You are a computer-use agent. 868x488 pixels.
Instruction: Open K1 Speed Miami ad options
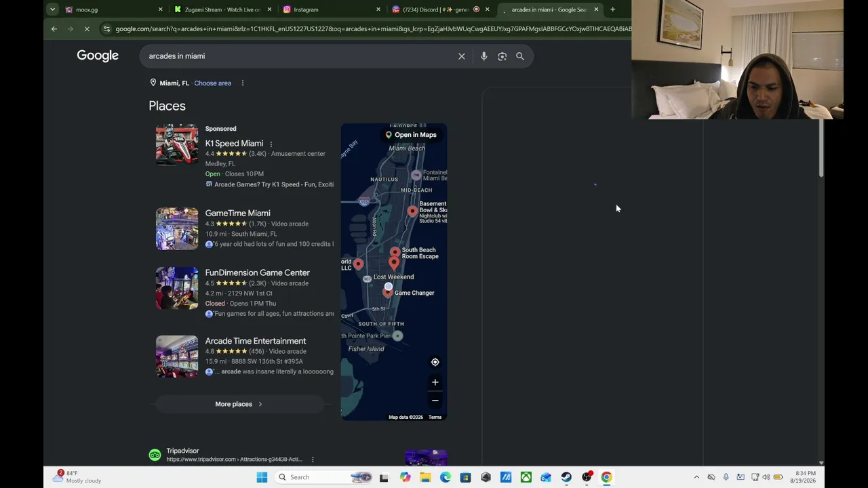click(271, 144)
